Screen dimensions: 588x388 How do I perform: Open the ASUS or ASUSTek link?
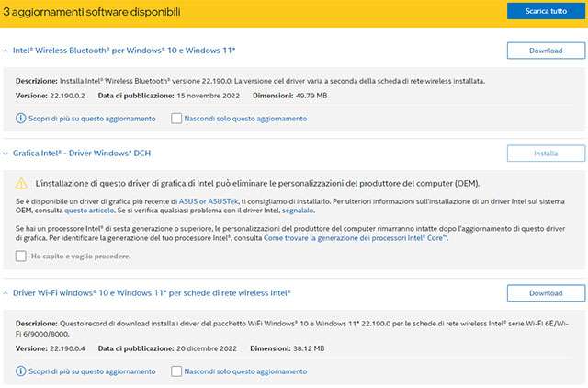pyautogui.click(x=209, y=201)
